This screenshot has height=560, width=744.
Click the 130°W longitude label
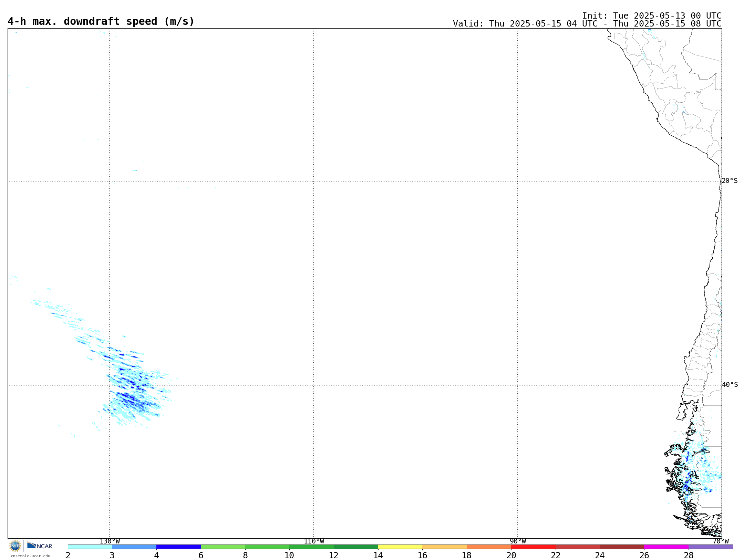click(x=110, y=541)
